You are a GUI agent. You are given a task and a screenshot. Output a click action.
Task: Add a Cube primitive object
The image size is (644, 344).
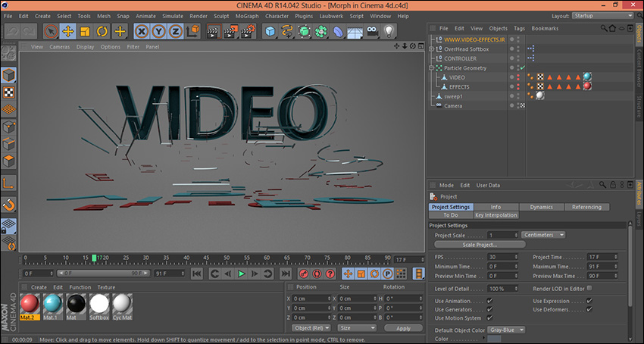pyautogui.click(x=270, y=31)
